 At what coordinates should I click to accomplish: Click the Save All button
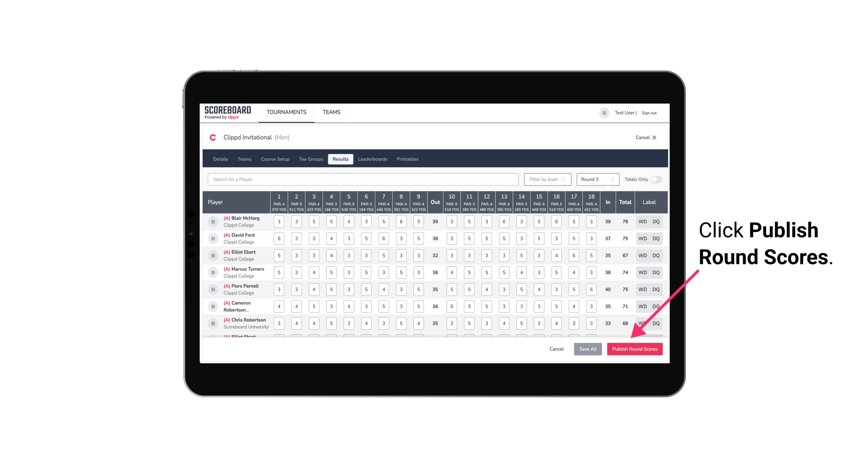pos(588,349)
